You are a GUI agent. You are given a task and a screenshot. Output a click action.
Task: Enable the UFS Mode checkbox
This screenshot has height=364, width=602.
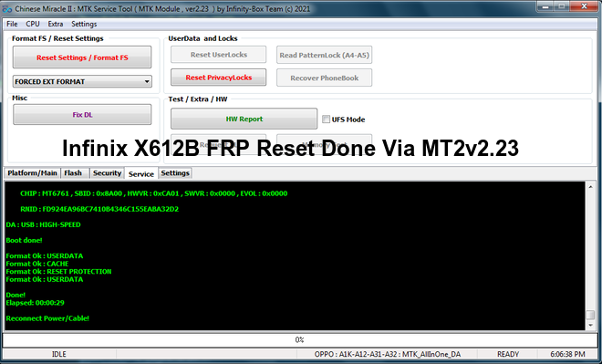coord(326,120)
